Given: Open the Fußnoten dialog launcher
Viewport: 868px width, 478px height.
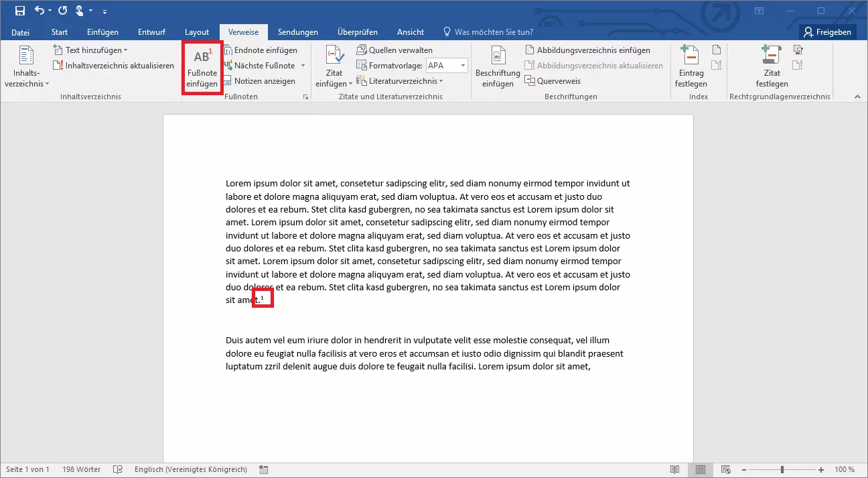Looking at the screenshot, I should [305, 97].
